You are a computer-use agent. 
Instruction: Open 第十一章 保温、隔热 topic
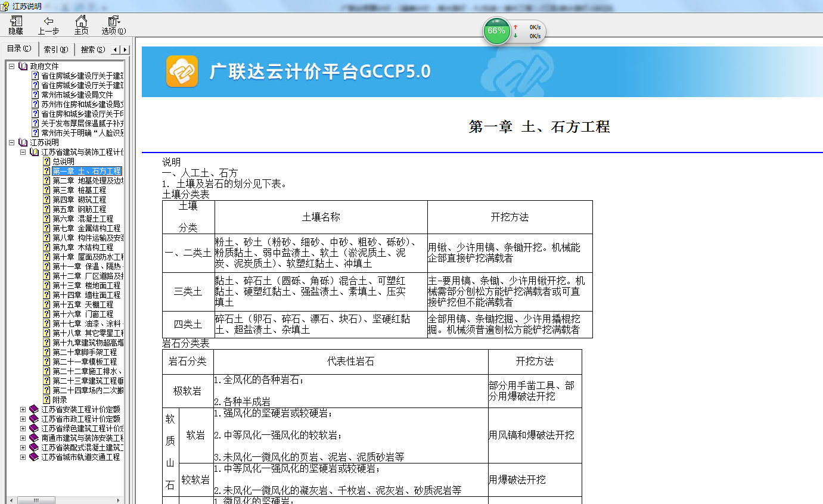tap(88, 266)
